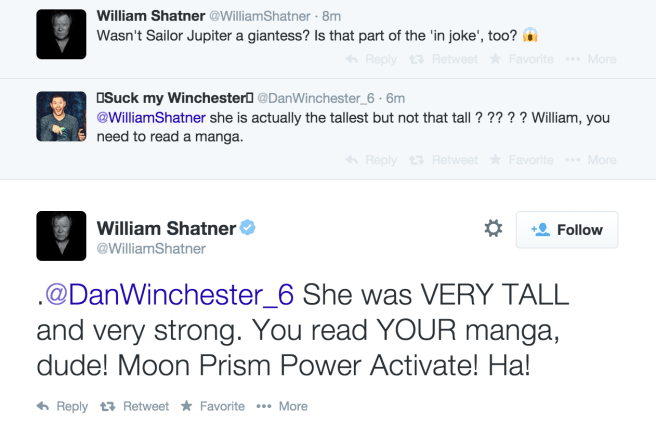Open More menu on DanWinchester_6 tweet
Image resolution: width=656 pixels, height=422 pixels.
pyautogui.click(x=591, y=160)
